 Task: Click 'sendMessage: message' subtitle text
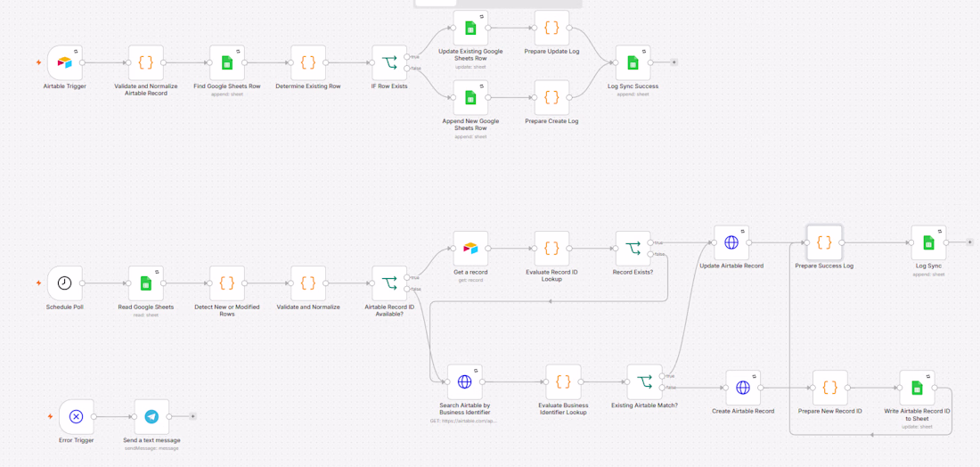point(151,448)
